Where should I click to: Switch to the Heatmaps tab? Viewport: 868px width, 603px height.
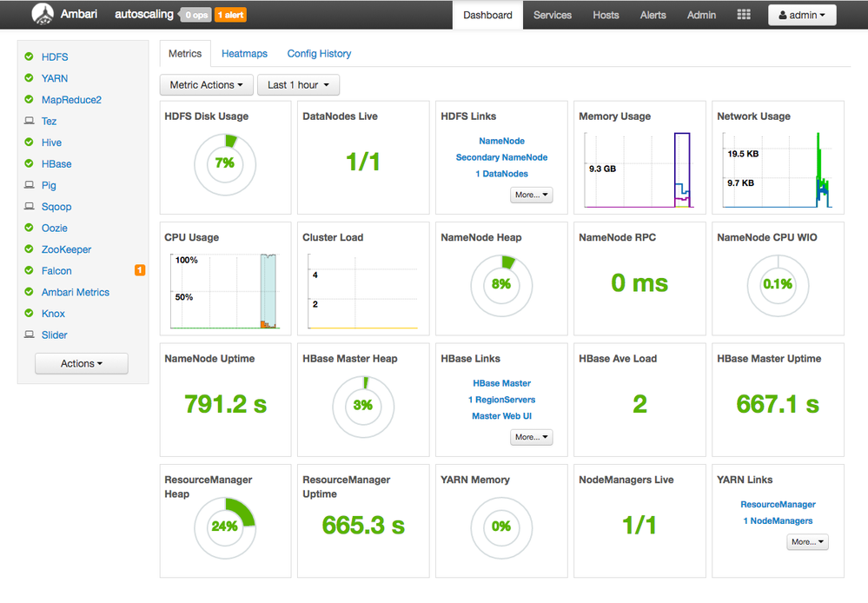(244, 53)
